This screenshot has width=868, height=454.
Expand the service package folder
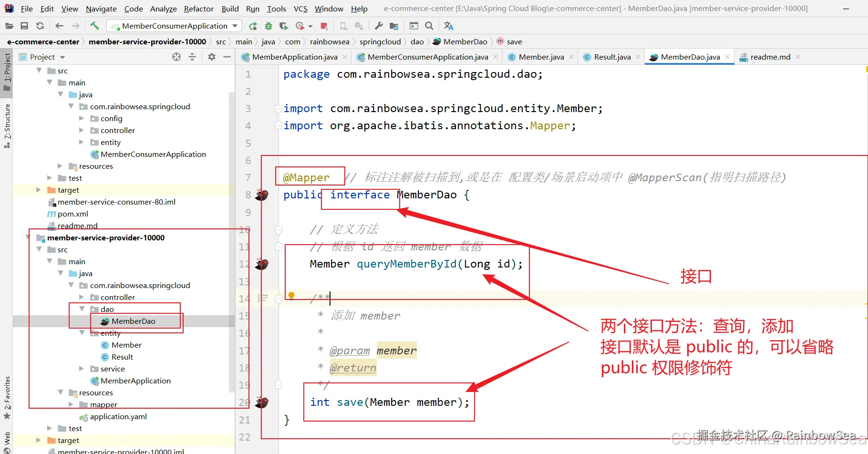pyautogui.click(x=82, y=369)
